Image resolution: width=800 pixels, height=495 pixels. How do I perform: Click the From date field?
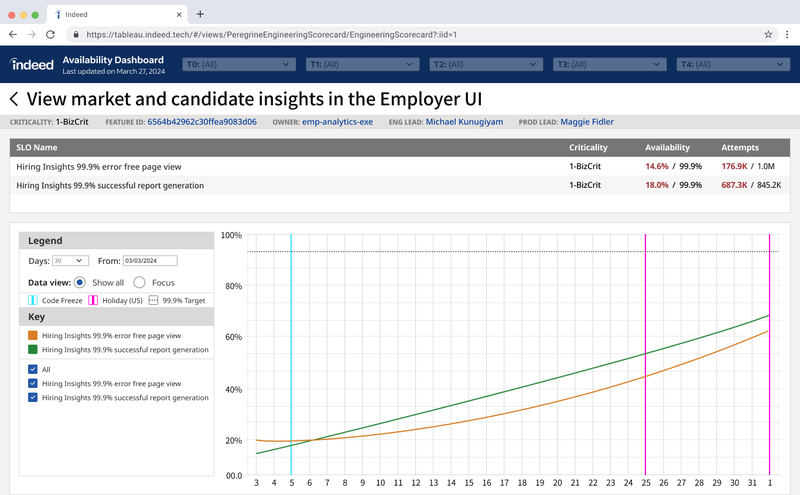point(150,261)
